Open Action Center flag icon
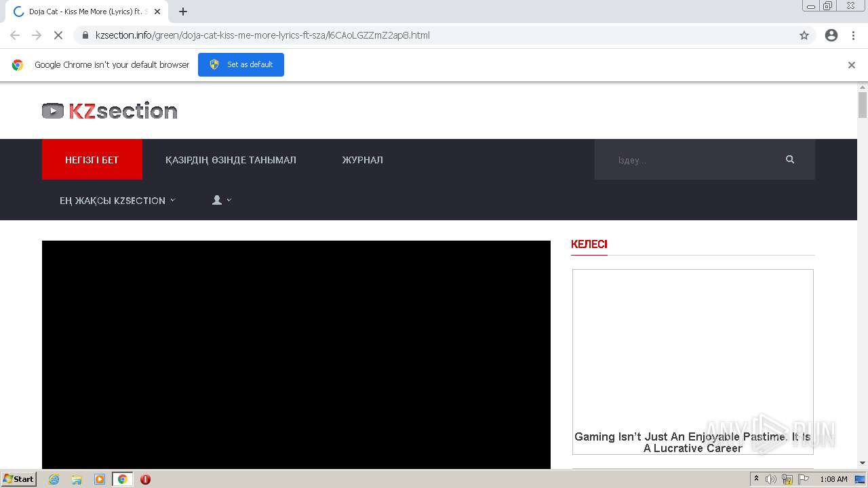 [804, 479]
